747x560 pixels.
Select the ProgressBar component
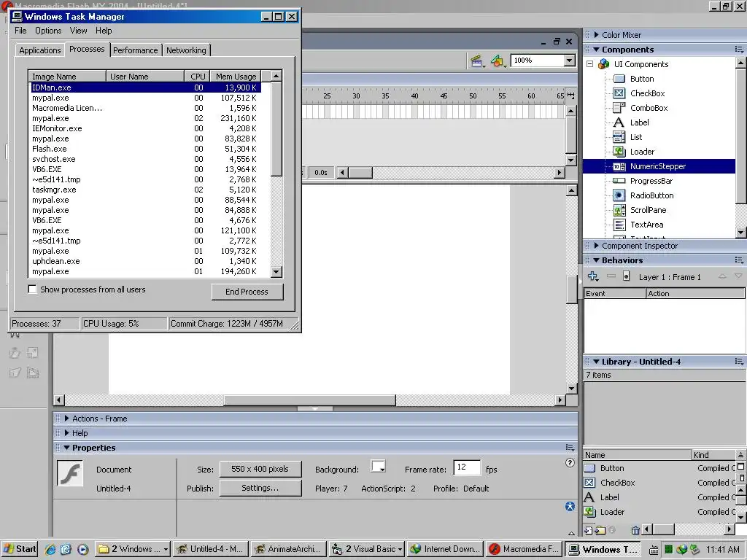click(651, 181)
